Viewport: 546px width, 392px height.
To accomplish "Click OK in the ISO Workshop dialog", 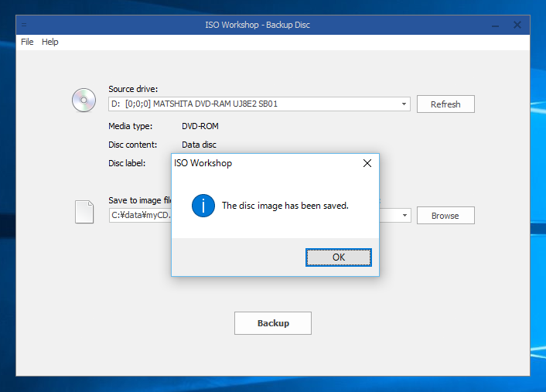I will tap(339, 257).
